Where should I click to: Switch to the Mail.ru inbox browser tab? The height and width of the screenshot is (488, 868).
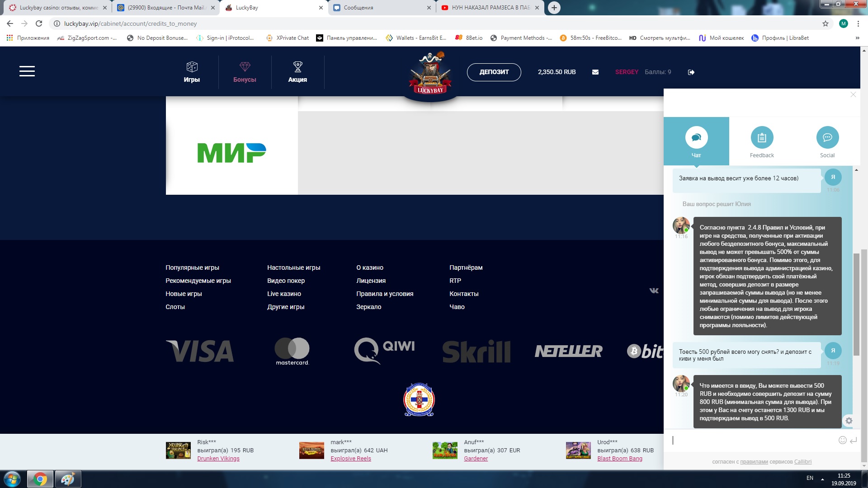coord(165,8)
